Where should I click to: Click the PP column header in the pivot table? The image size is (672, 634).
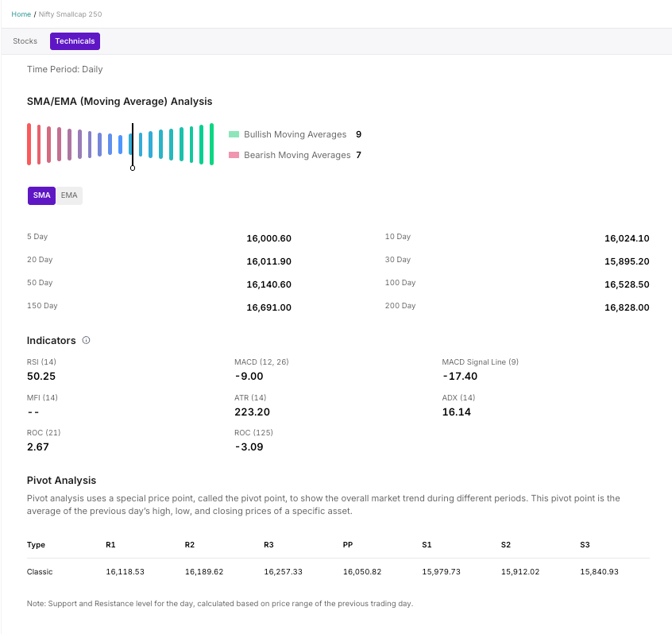coord(348,545)
